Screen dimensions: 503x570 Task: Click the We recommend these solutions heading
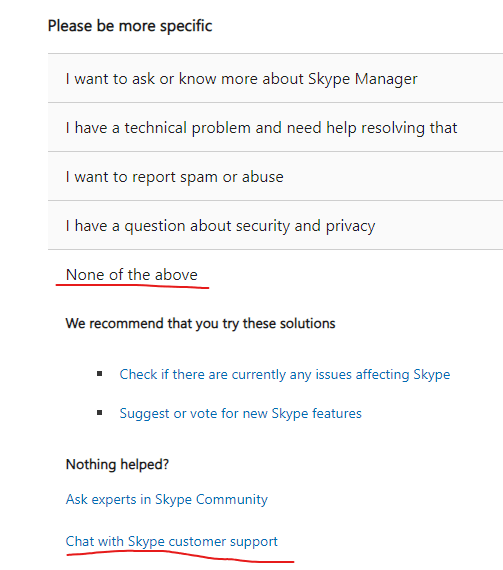(200, 324)
